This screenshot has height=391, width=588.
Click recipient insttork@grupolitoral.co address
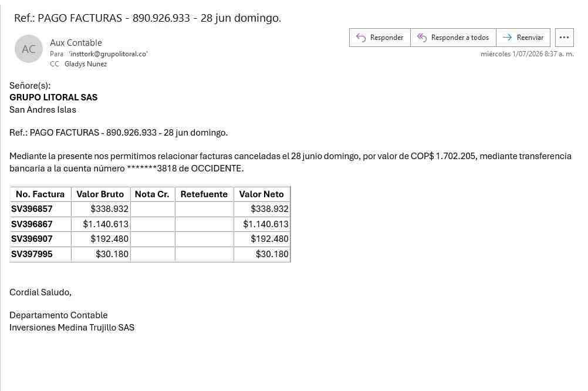click(x=109, y=54)
